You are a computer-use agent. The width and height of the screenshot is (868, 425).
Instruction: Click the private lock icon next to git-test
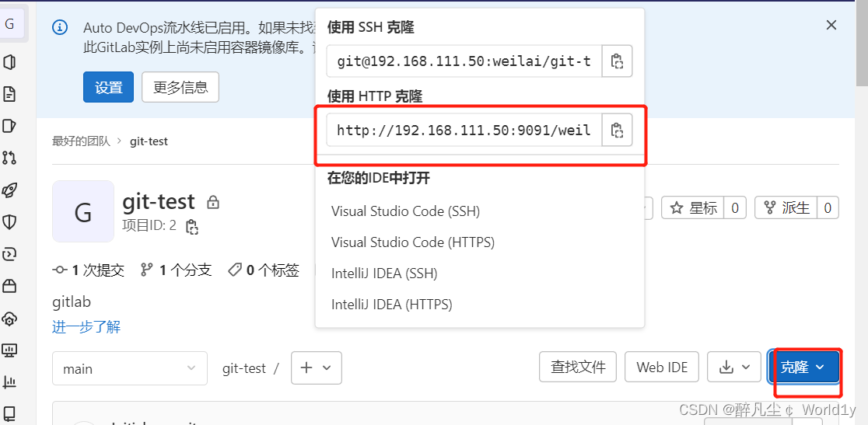[212, 202]
